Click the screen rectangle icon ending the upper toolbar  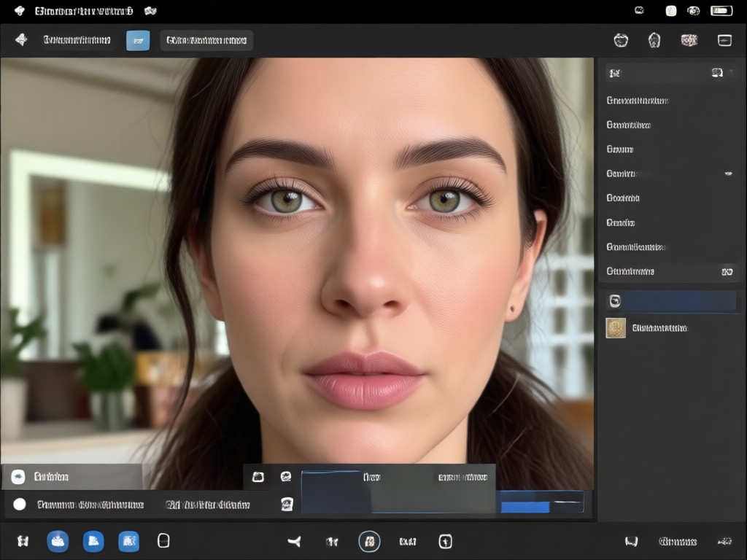[x=724, y=40]
